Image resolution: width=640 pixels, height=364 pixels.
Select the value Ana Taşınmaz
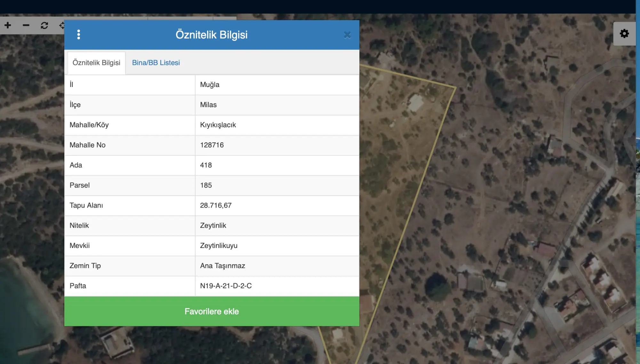222,266
